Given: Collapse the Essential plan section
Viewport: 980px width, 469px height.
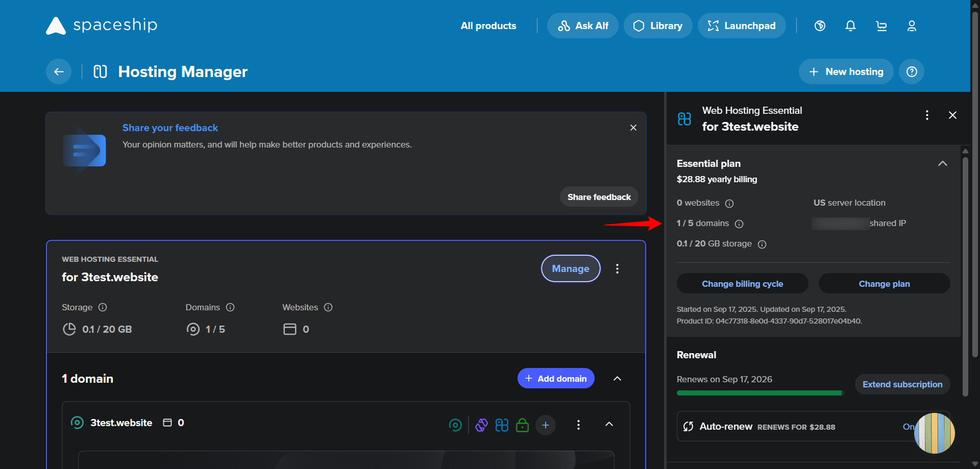Looking at the screenshot, I should 943,164.
